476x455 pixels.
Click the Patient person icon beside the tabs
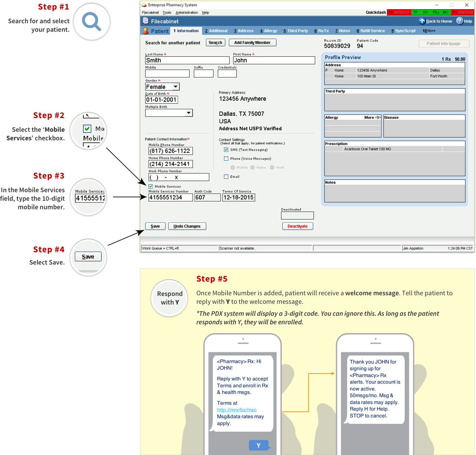coord(145,31)
